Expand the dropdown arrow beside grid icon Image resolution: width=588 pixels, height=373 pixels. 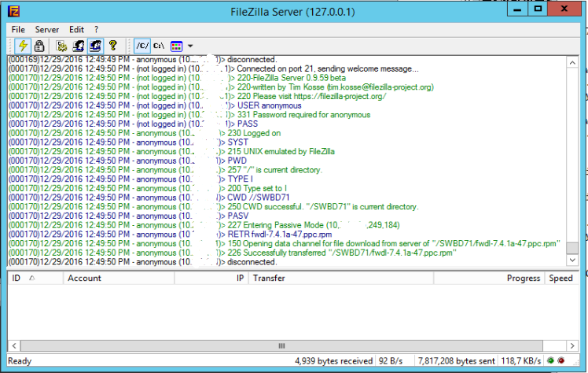(190, 46)
